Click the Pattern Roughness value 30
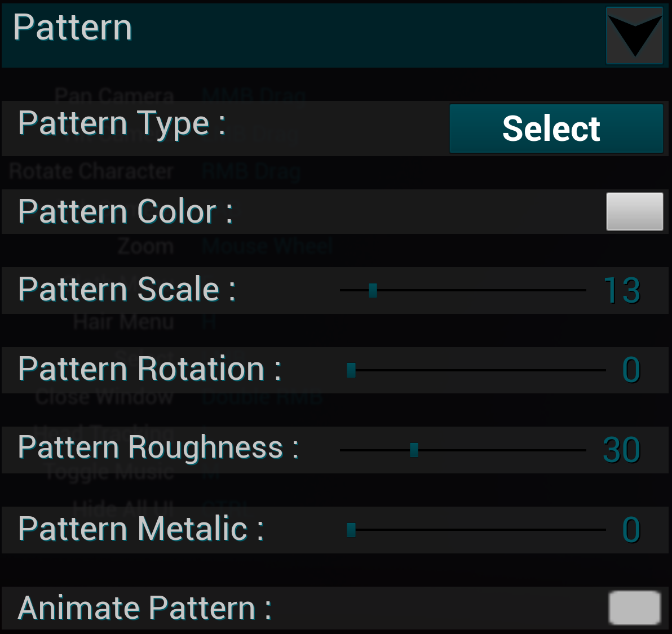This screenshot has width=672, height=634. [x=621, y=450]
